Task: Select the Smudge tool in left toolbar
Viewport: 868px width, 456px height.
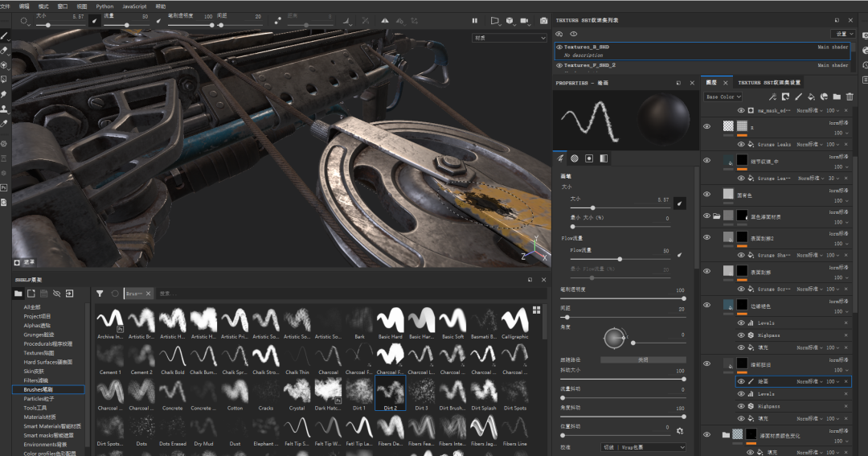Action: click(5, 93)
